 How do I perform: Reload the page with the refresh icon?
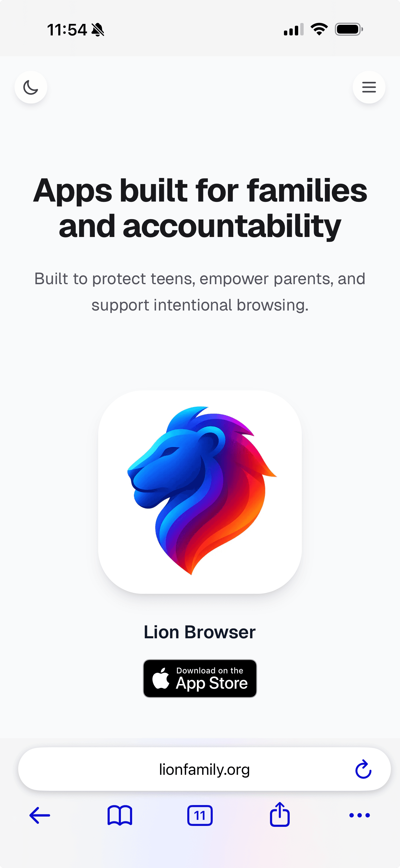[x=363, y=769]
